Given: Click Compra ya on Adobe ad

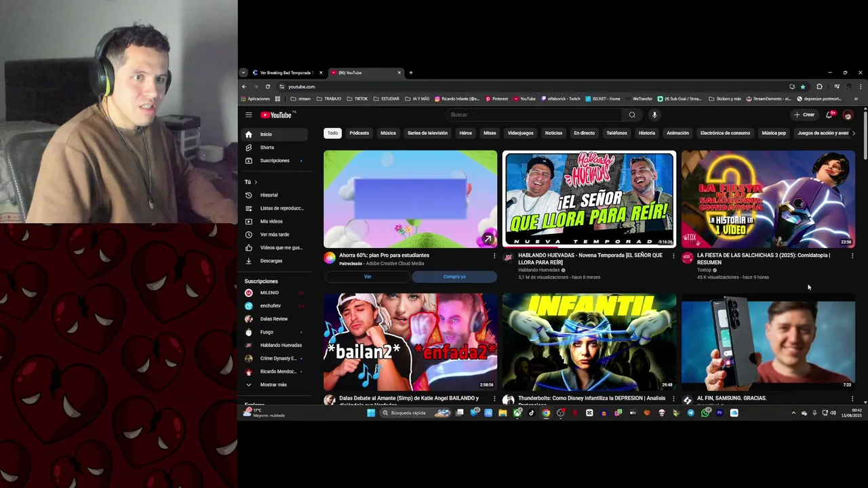Looking at the screenshot, I should pyautogui.click(x=454, y=277).
